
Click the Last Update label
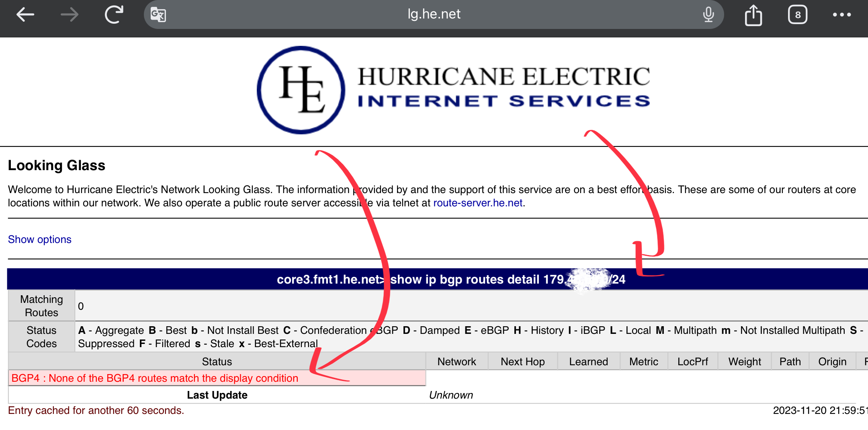tap(217, 395)
